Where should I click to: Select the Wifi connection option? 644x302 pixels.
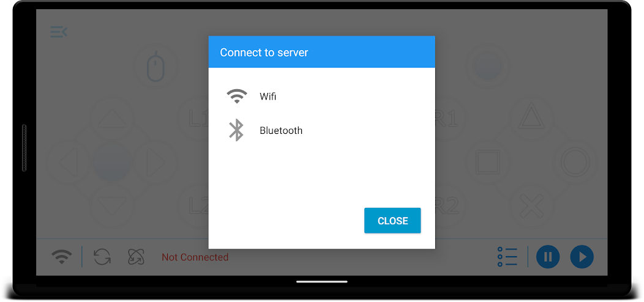[321, 97]
